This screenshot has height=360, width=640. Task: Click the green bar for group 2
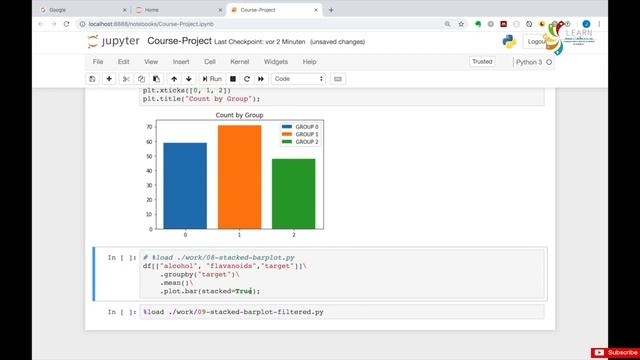click(293, 193)
